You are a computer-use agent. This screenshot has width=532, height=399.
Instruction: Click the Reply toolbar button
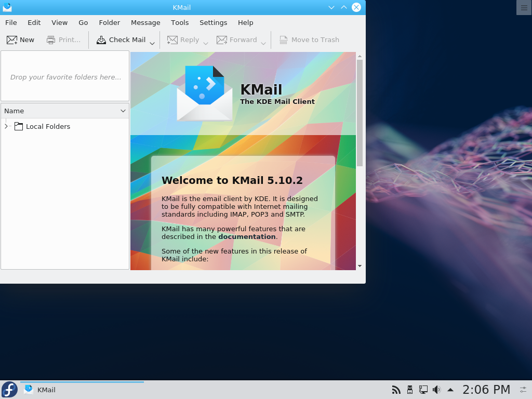(x=183, y=40)
